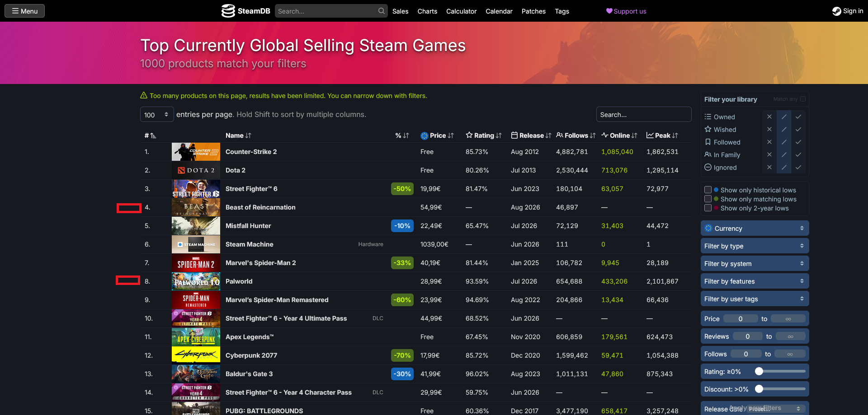The width and height of the screenshot is (868, 415).
Task: Sort the table by Rating column
Action: click(484, 135)
